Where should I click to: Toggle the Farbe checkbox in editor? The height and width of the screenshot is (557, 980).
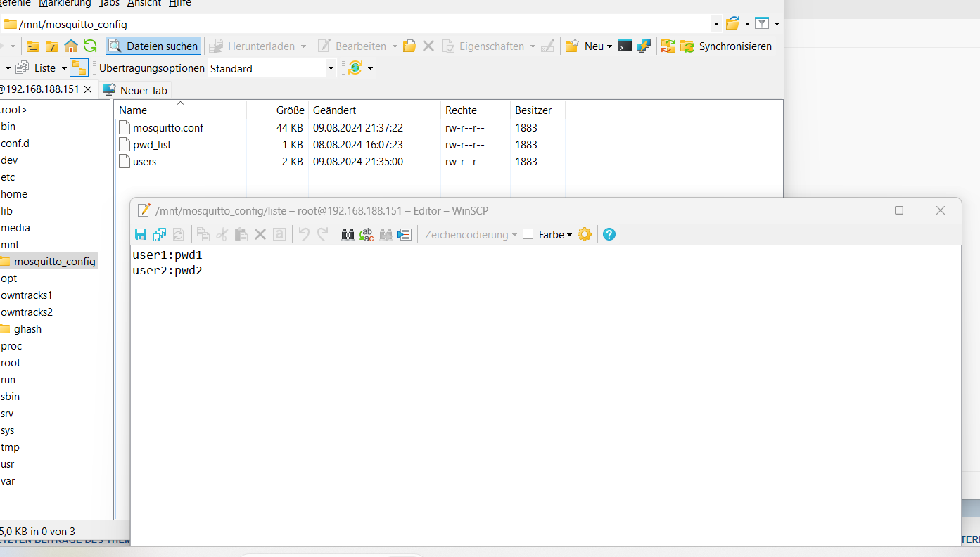(528, 235)
